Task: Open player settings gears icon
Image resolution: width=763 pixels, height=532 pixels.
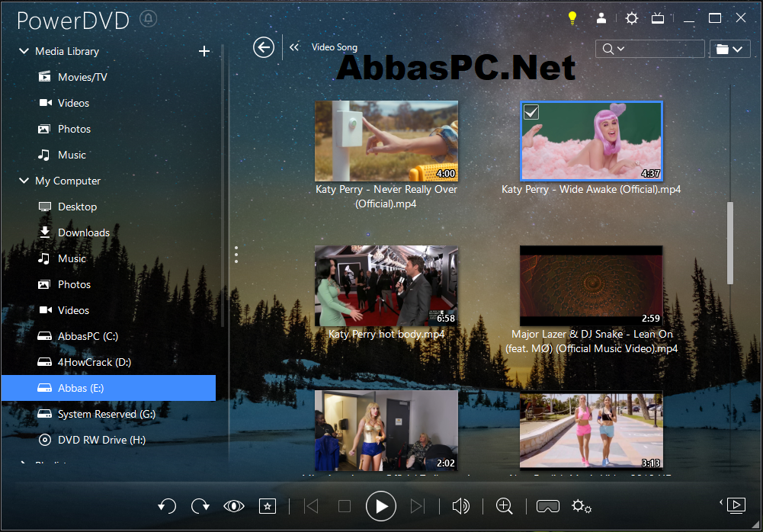Action: pos(582,506)
